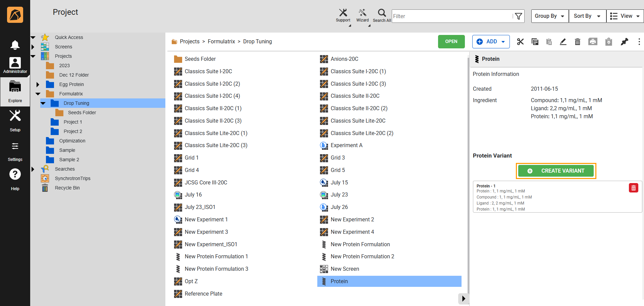
Task: Click the Pin icon in toolbar
Action: pyautogui.click(x=624, y=42)
